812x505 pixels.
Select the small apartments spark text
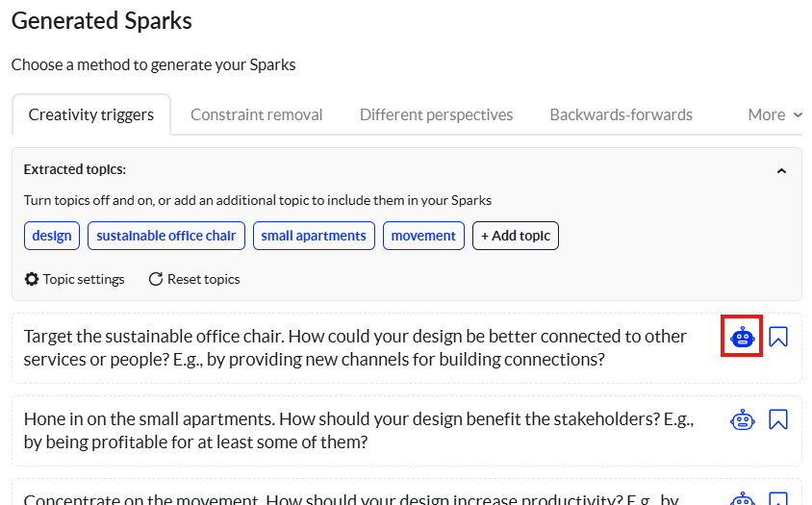pos(355,430)
